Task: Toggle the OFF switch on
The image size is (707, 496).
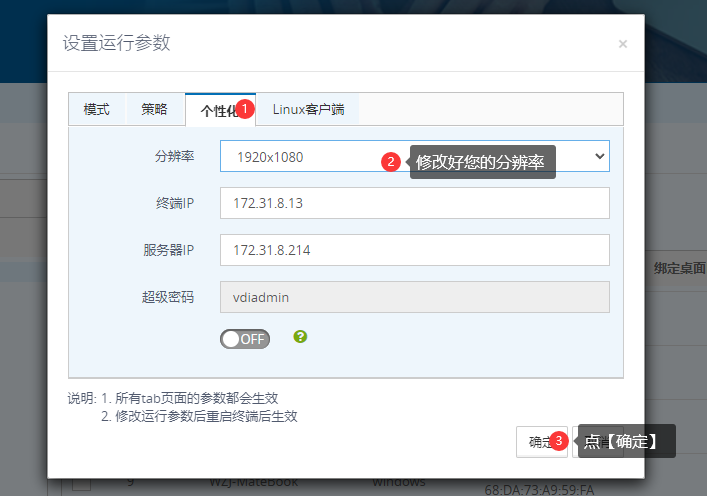Action: tap(245, 338)
